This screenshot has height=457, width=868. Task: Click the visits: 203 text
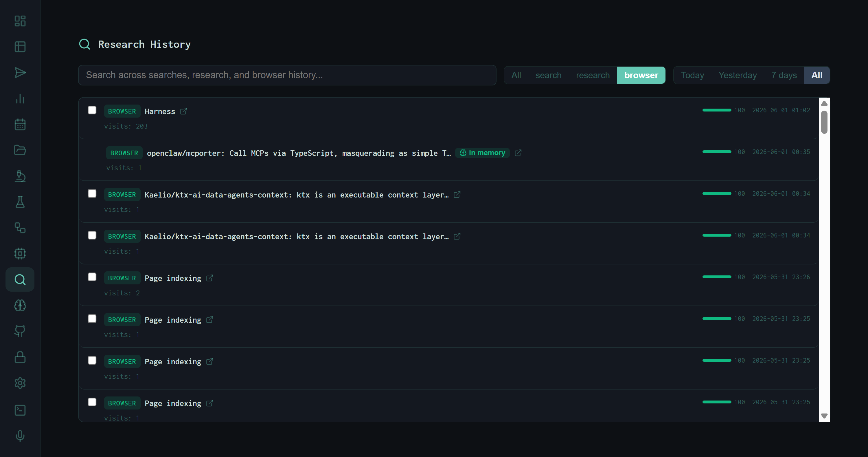[x=126, y=126]
